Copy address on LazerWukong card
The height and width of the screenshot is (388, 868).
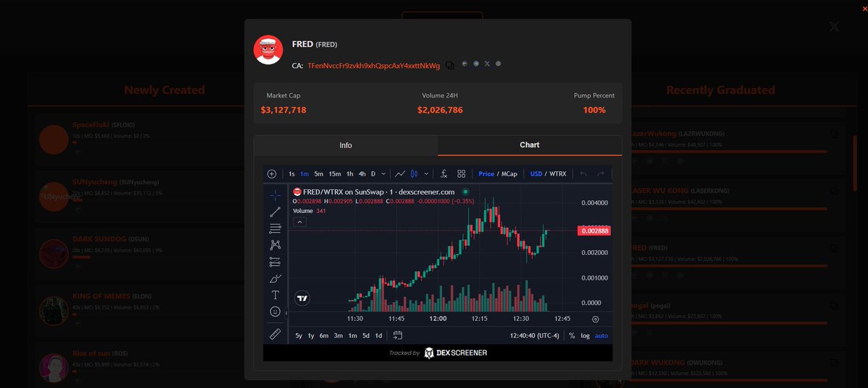[835, 134]
